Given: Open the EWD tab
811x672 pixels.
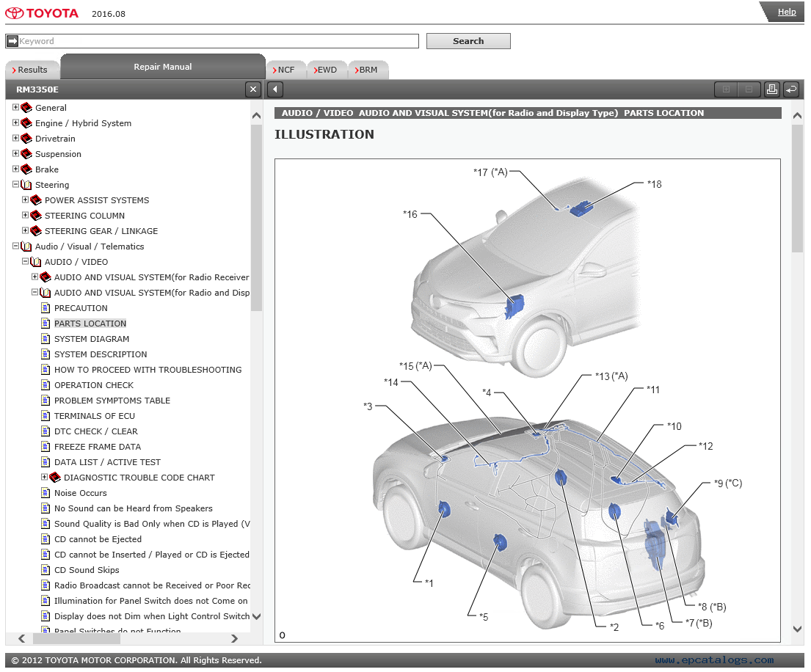Looking at the screenshot, I should pos(327,70).
